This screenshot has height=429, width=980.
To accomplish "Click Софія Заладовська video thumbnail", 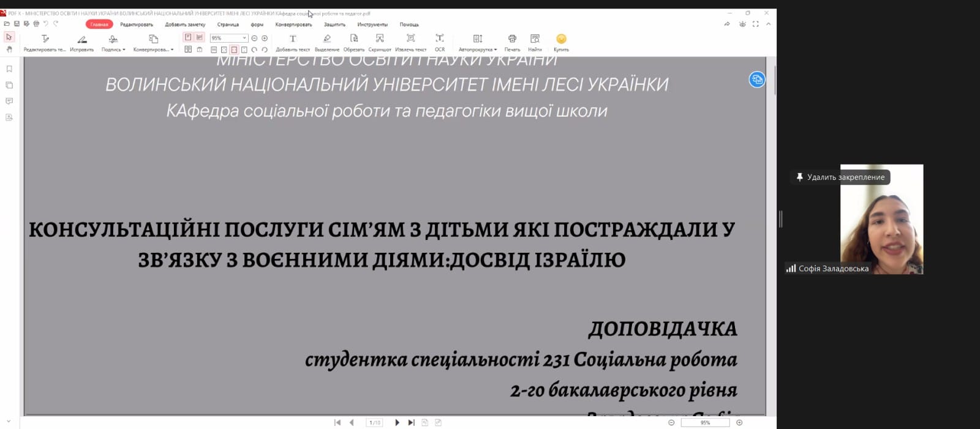I will coord(881,219).
